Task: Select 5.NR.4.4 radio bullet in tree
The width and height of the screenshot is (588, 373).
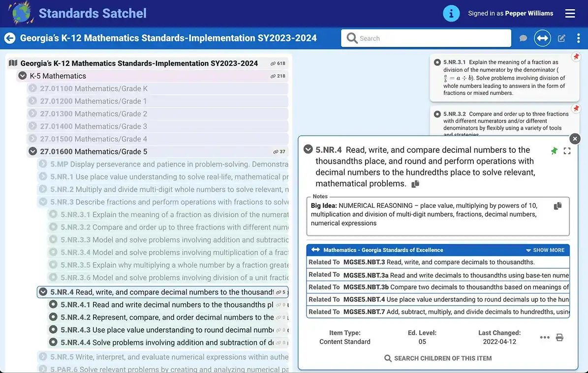Action: [53, 343]
